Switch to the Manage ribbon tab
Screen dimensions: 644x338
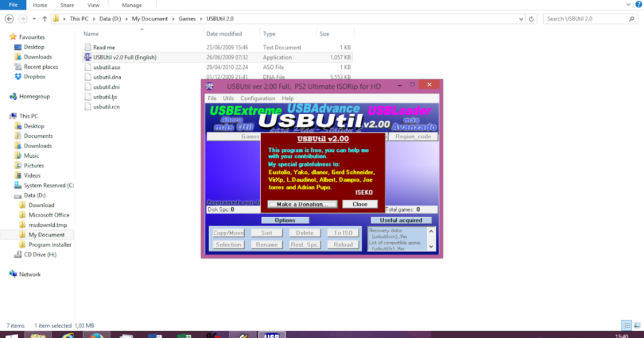(x=132, y=5)
